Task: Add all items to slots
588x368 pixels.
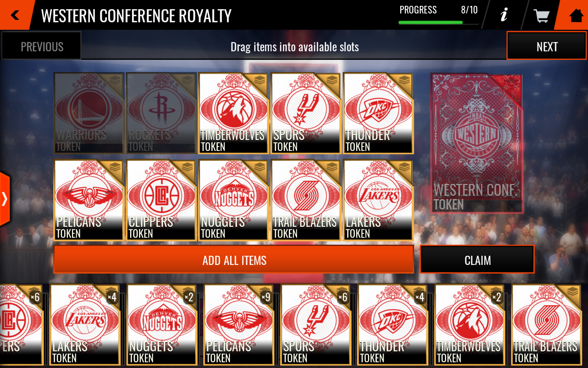Action: (234, 259)
